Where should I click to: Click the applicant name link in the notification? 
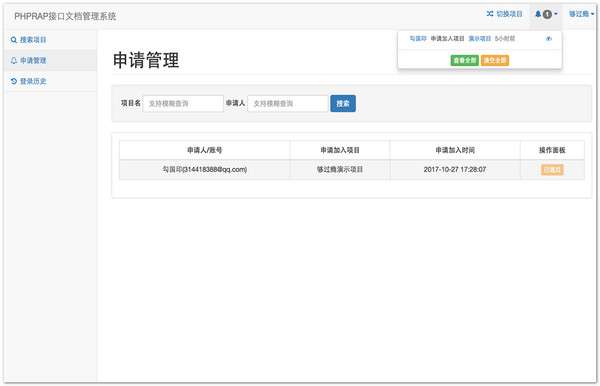[418, 39]
